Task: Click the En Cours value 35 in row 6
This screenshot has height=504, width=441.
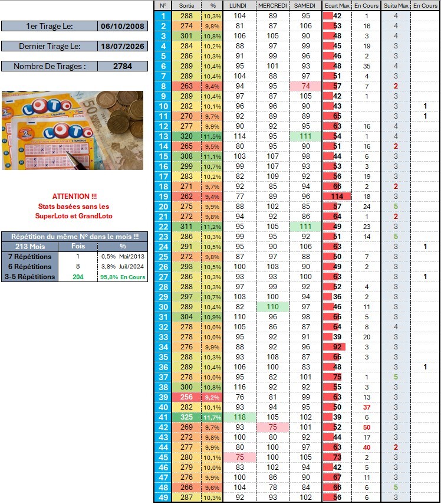Action: pos(367,66)
